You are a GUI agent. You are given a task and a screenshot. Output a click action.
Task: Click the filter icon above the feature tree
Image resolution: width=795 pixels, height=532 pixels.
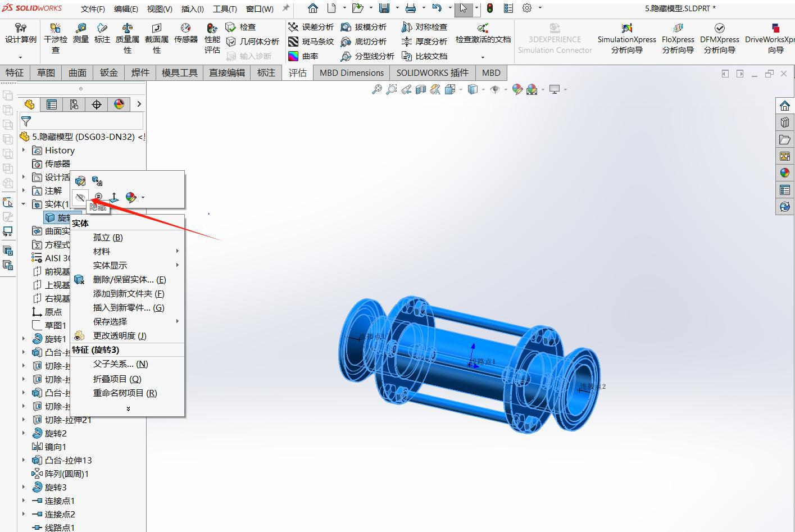point(26,120)
